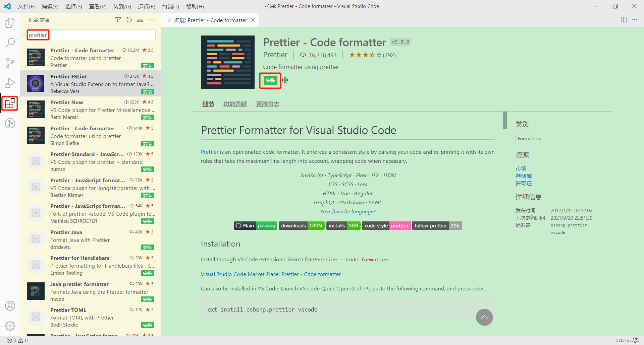The image size is (644, 345).
Task: Select the Prettier ESLint list entry
Action: 91,83
